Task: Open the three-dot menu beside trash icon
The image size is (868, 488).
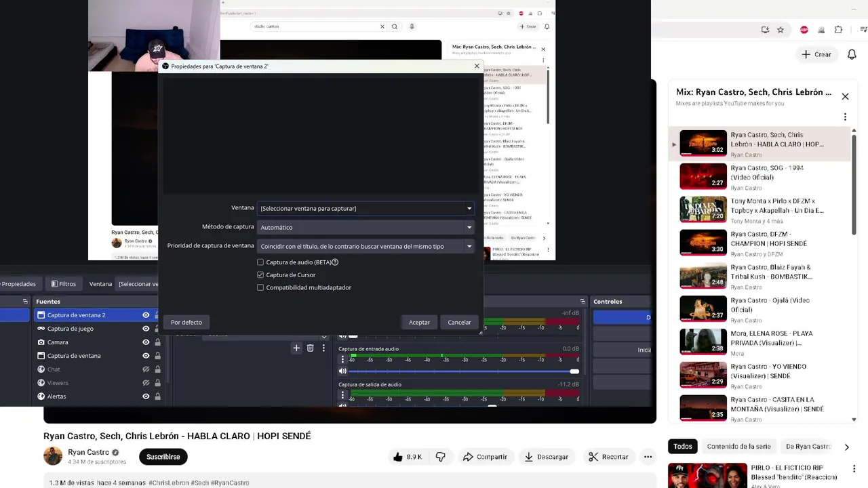Action: pos(323,348)
